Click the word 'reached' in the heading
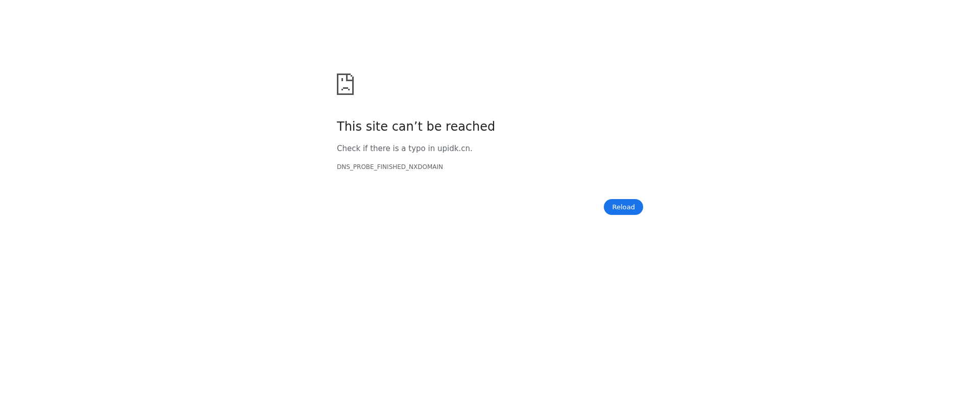 [470, 127]
